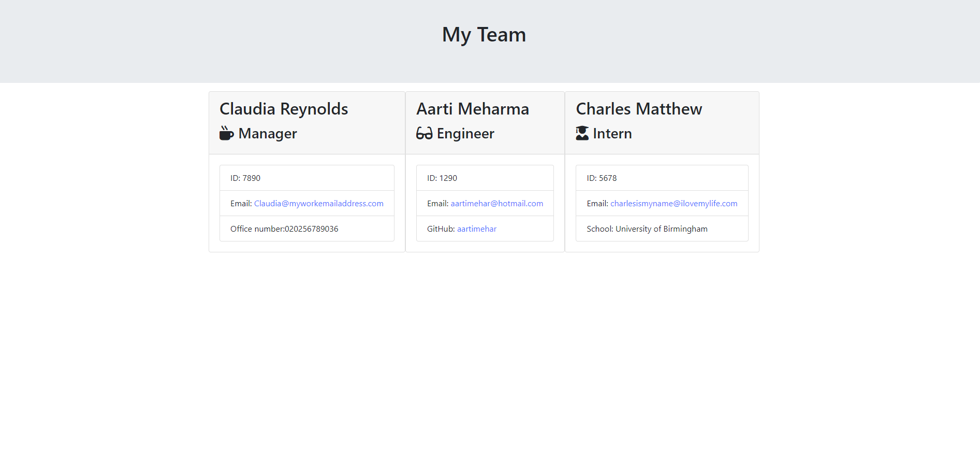Open Aarti's hotmail email link
Screen dimensions: 980x469
497,203
